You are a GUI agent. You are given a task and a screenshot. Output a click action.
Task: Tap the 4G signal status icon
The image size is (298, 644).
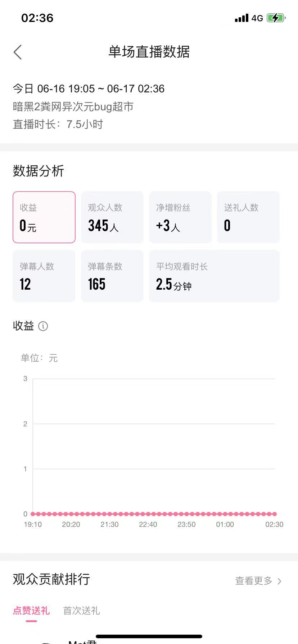[x=257, y=18]
